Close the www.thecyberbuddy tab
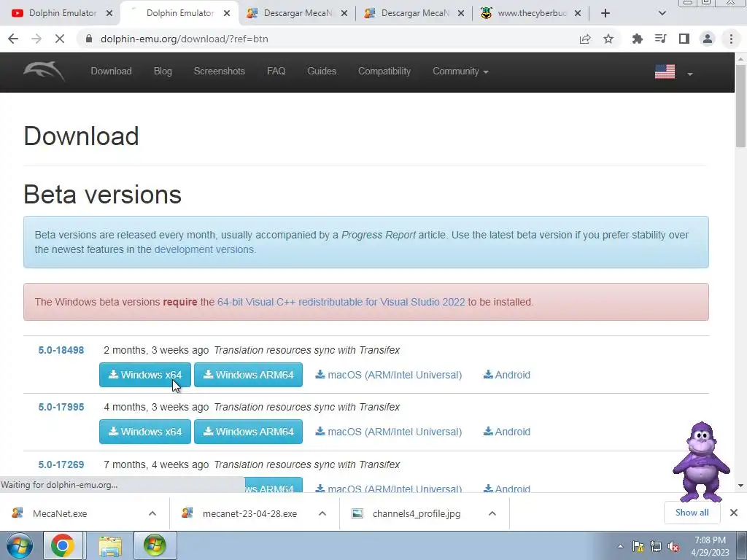The width and height of the screenshot is (747, 560). point(578,13)
